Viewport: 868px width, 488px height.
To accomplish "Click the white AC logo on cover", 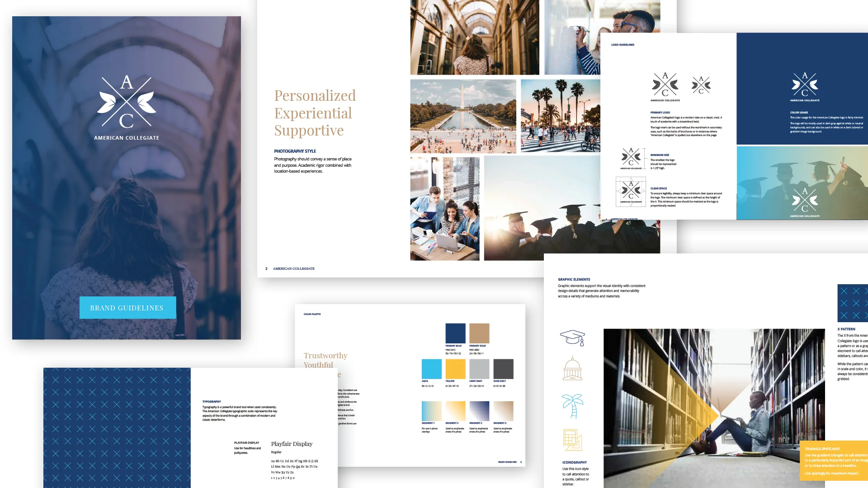I will point(127,102).
